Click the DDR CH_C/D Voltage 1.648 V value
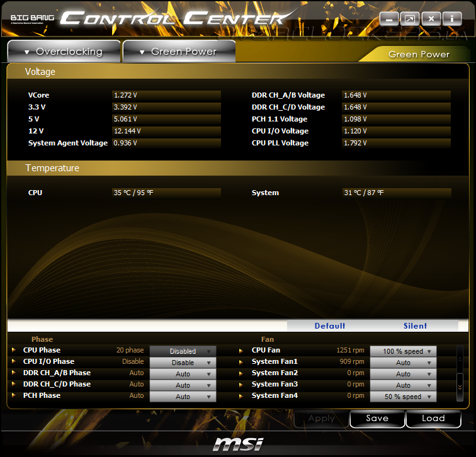The image size is (476, 457). pyautogui.click(x=396, y=107)
